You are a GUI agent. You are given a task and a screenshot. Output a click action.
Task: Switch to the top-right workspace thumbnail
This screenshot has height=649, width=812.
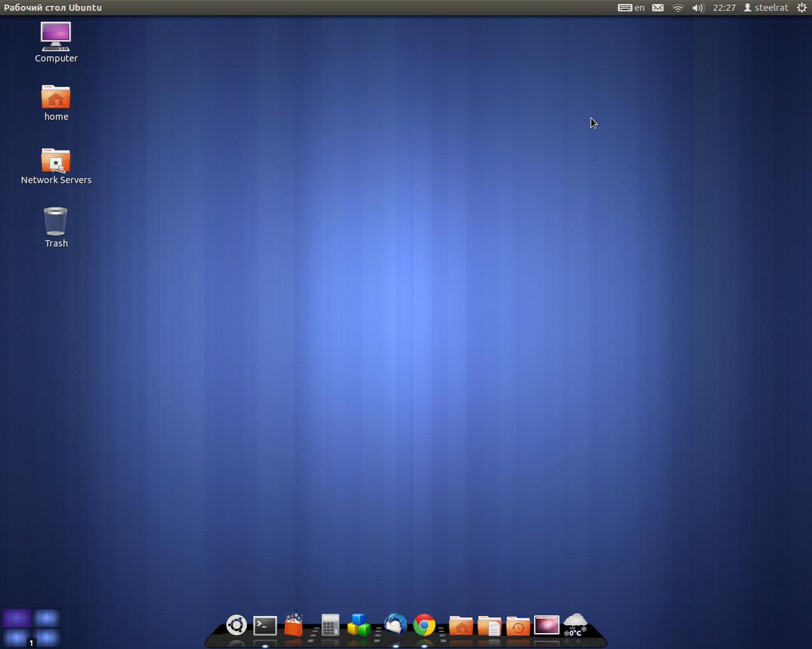click(47, 617)
